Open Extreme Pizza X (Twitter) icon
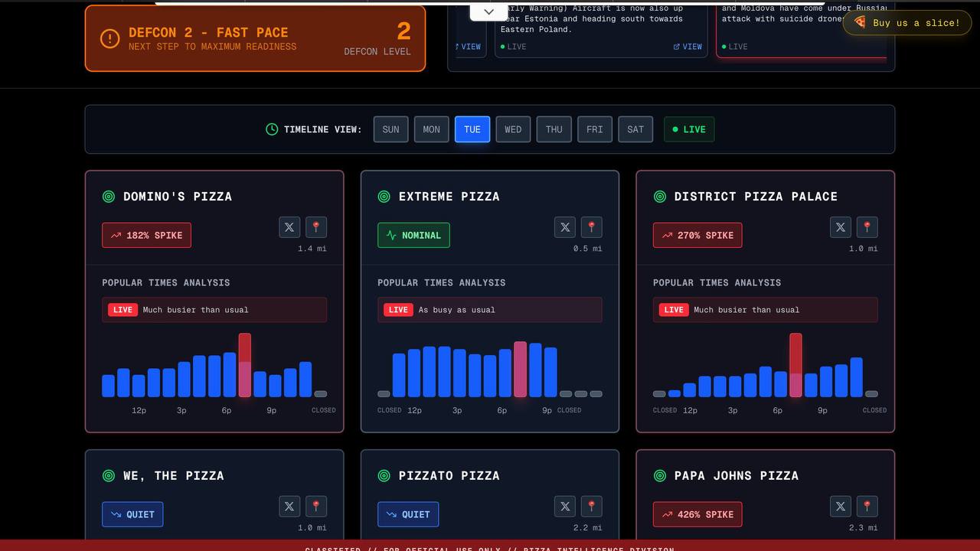The image size is (980, 551). (565, 227)
